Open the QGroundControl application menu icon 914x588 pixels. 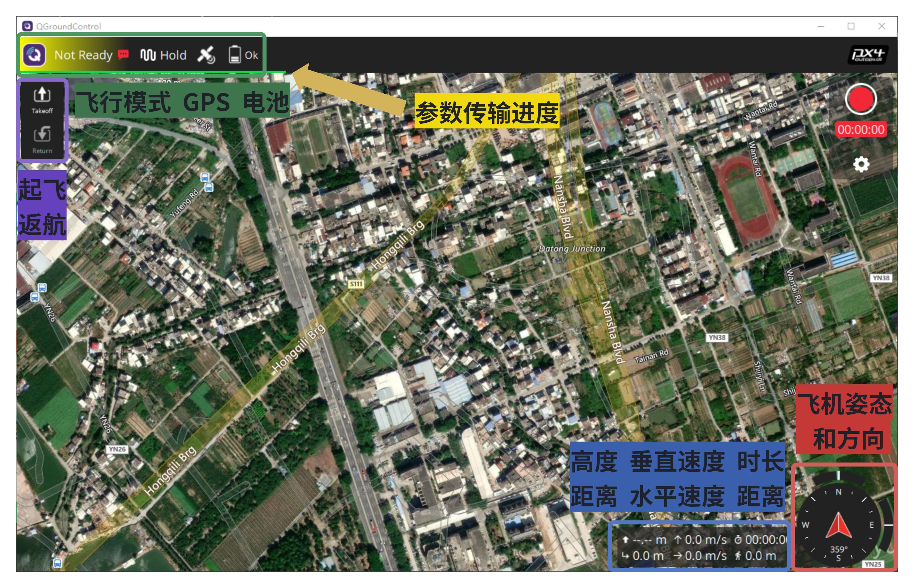(34, 55)
